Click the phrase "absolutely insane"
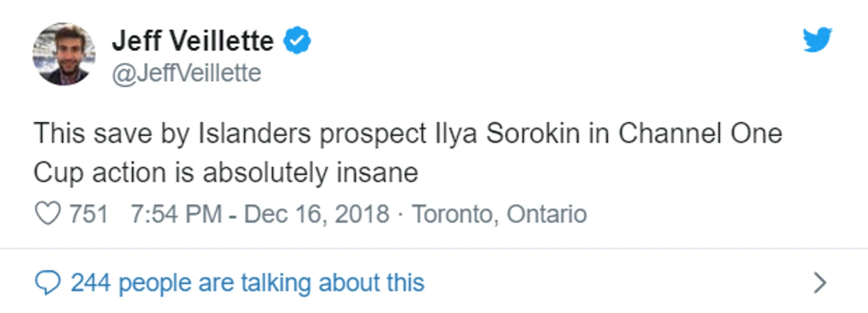 click(x=310, y=173)
